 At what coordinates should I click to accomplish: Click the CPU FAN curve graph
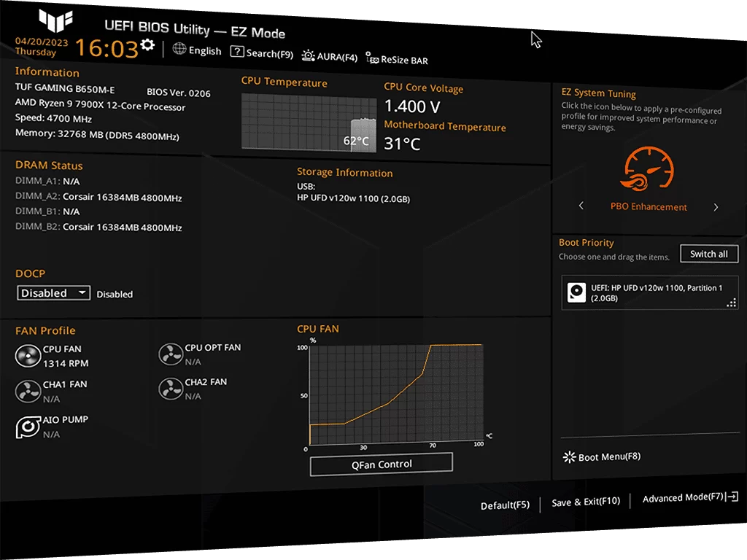(396, 394)
